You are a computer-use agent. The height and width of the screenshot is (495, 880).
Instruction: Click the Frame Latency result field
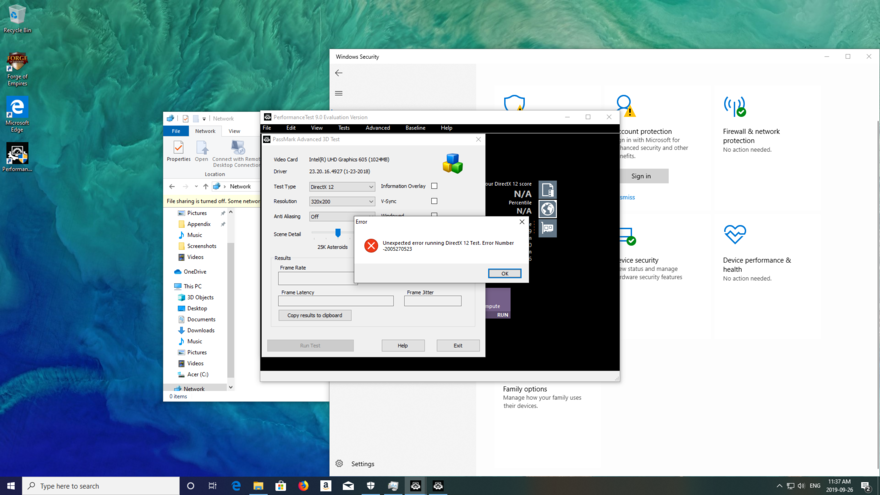pyautogui.click(x=336, y=301)
